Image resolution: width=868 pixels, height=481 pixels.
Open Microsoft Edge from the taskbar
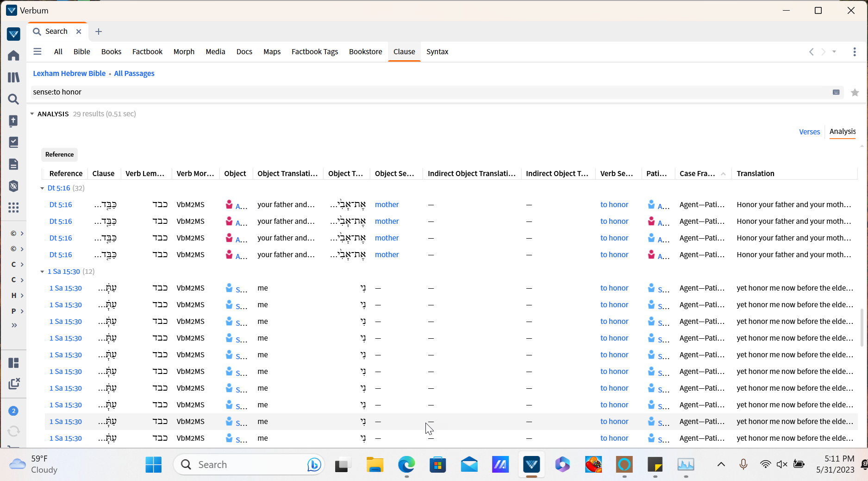pos(406,464)
